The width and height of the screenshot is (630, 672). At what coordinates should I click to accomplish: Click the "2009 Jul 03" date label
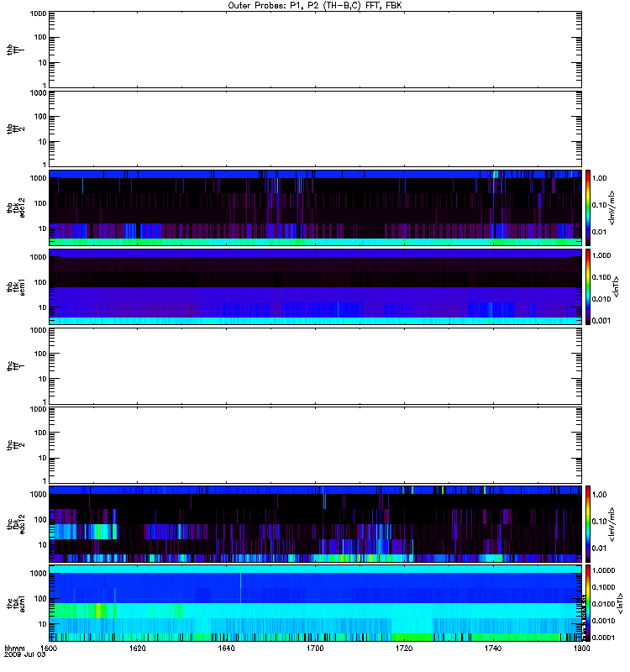tap(24, 655)
